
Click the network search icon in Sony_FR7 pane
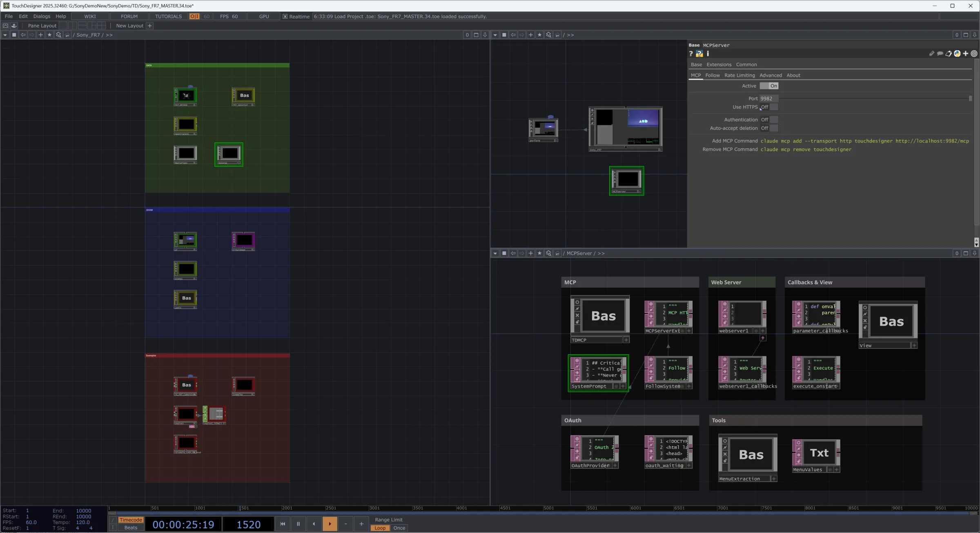coord(58,35)
